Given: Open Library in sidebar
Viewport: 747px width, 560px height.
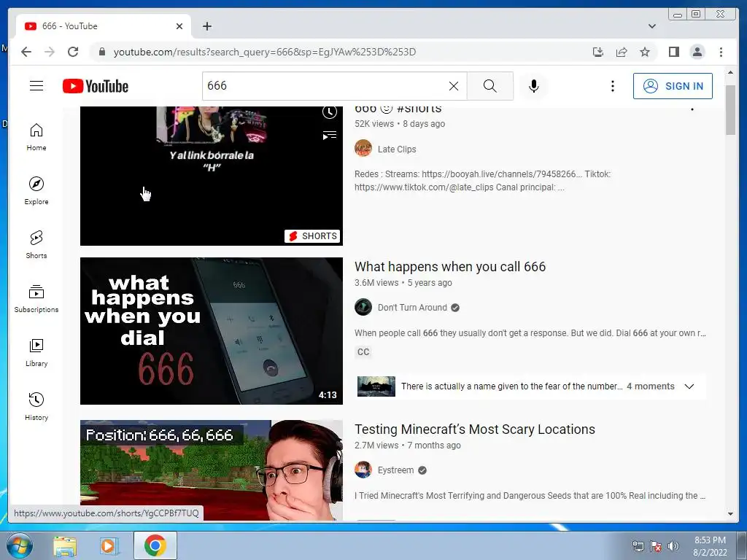Looking at the screenshot, I should tap(36, 352).
